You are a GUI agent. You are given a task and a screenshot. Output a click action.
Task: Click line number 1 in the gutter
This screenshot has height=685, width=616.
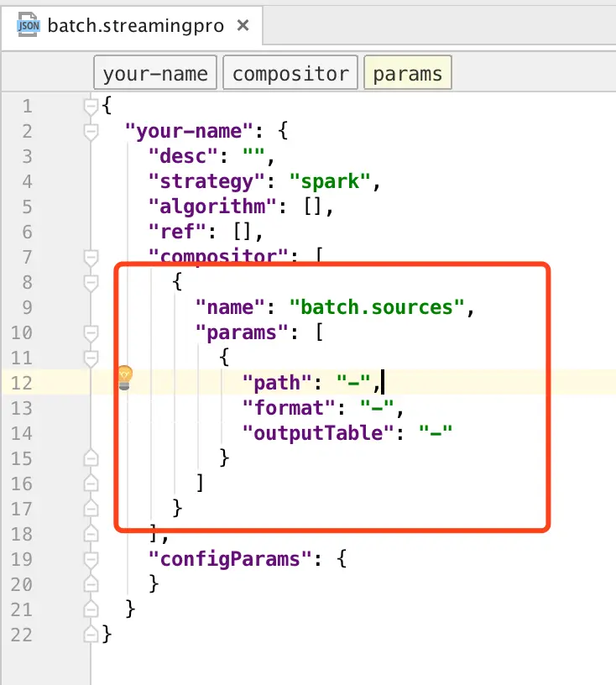28,106
